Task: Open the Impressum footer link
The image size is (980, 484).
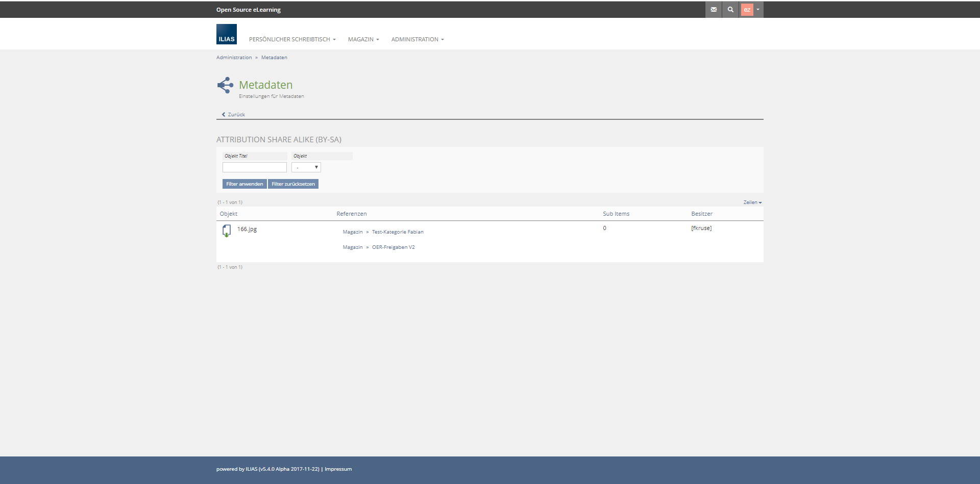Action: tap(338, 469)
